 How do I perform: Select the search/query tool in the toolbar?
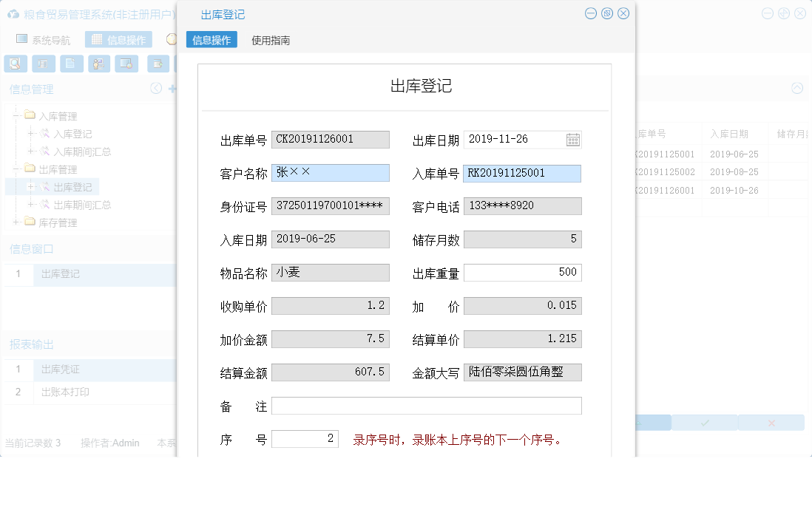click(x=15, y=64)
